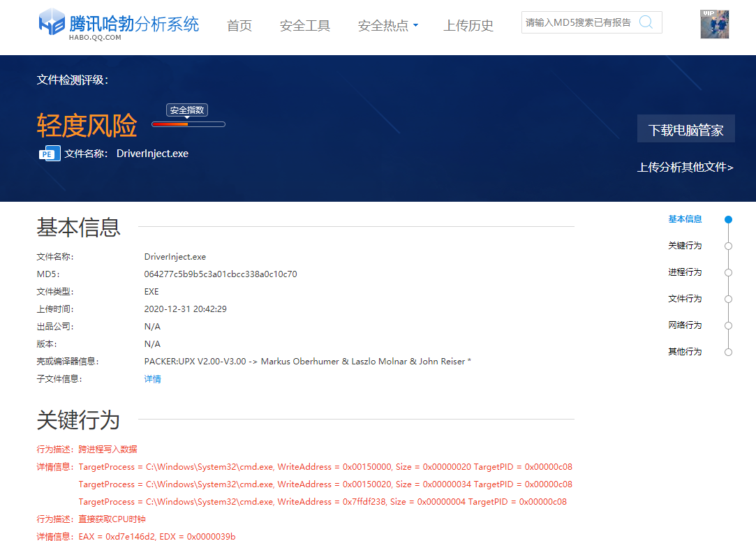756x541 pixels.
Task: Open the 上传历史 page
Action: point(468,26)
